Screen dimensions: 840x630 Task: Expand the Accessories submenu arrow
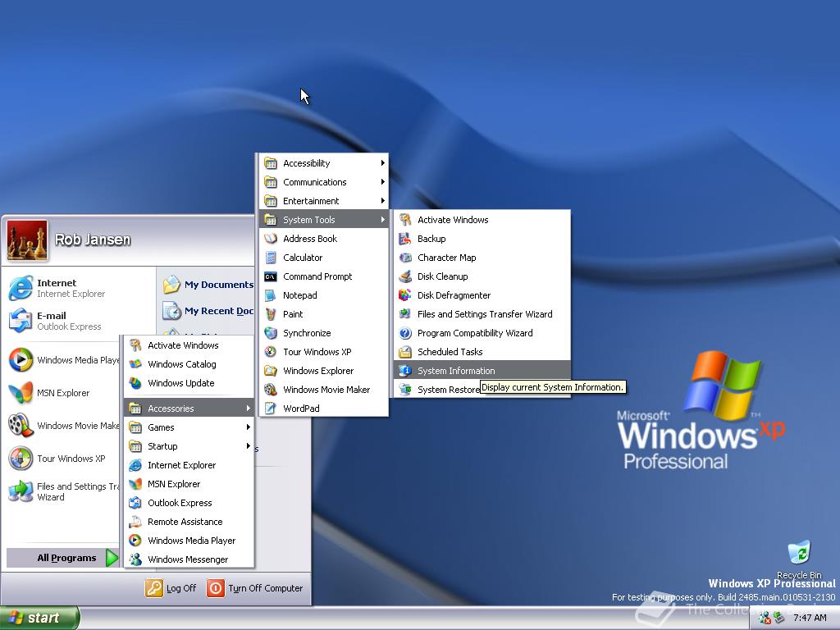[248, 409]
